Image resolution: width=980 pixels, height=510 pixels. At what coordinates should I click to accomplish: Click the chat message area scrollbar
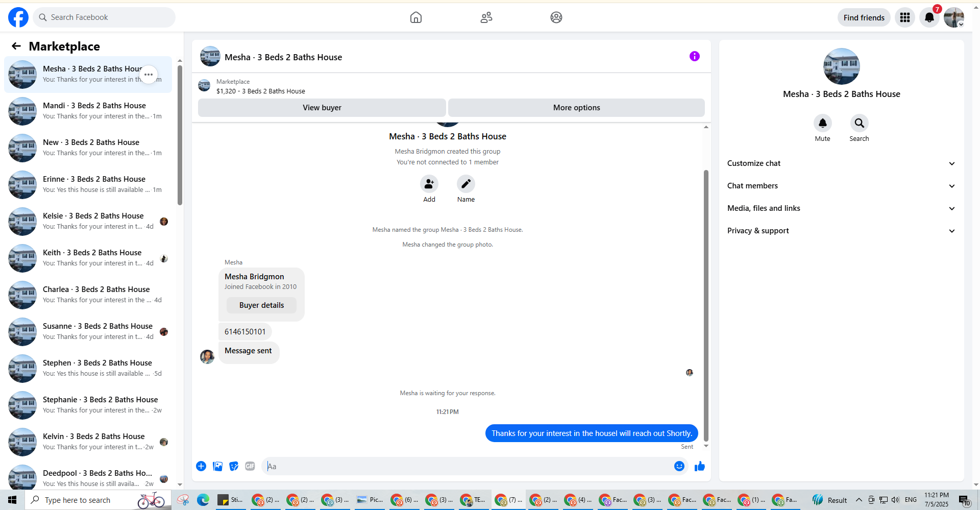pos(706,305)
